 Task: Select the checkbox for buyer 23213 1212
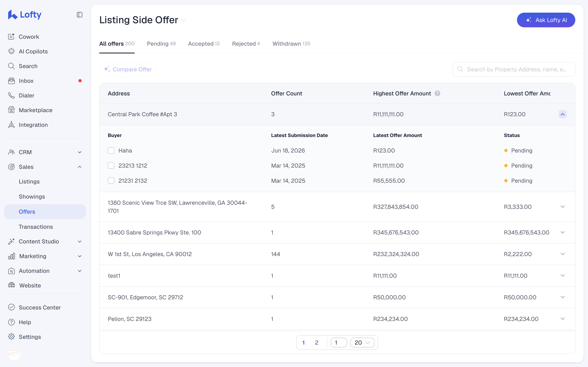pyautogui.click(x=111, y=166)
